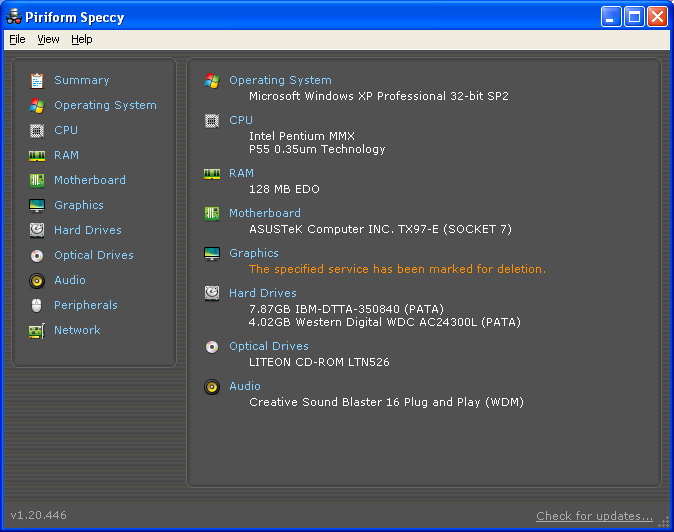The image size is (674, 532).
Task: Click the Intel Pentium MMX text
Action: (302, 136)
